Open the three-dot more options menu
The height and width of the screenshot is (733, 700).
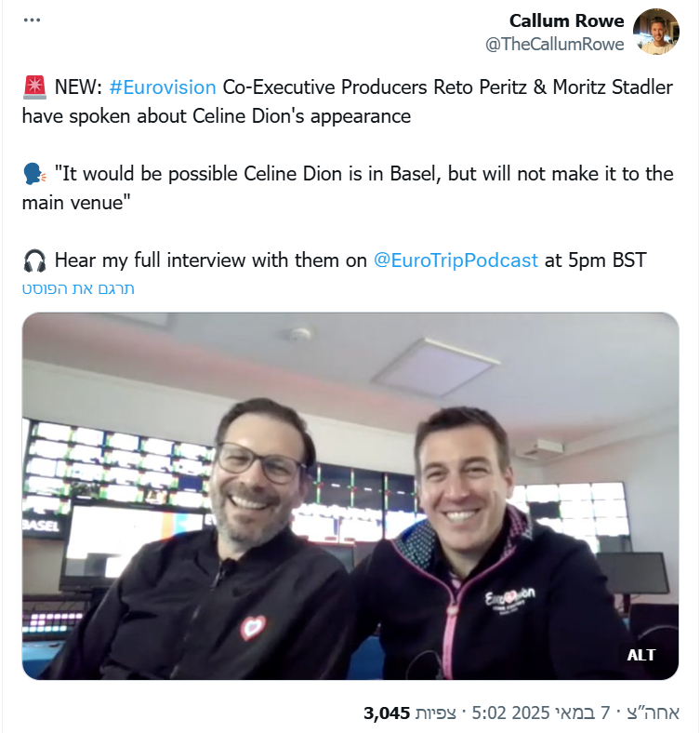coord(32,20)
